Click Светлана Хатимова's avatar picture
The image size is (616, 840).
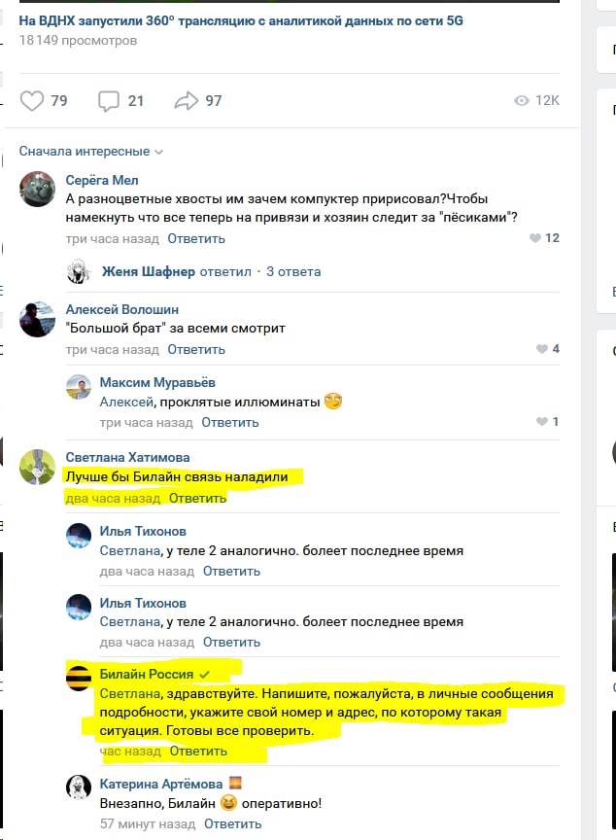point(38,467)
